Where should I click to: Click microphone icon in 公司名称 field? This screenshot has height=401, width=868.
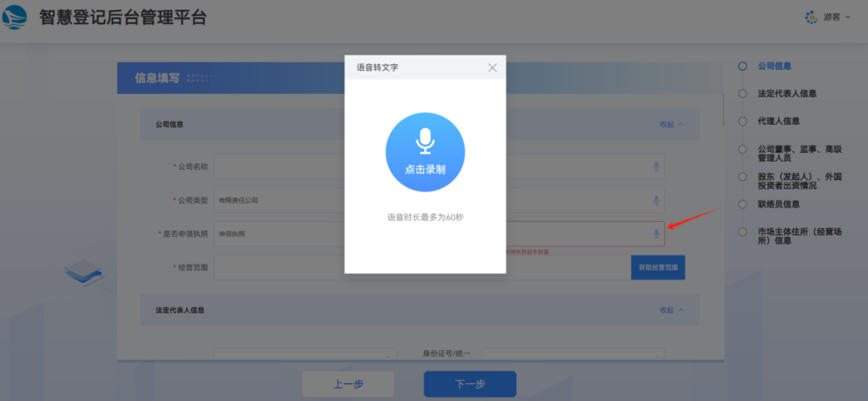pyautogui.click(x=657, y=166)
